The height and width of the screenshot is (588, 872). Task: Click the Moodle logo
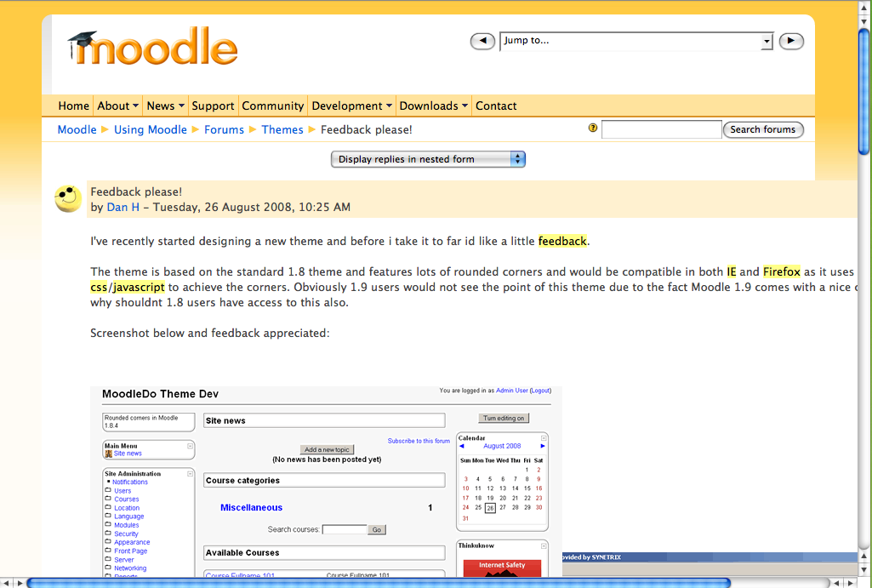pos(152,48)
